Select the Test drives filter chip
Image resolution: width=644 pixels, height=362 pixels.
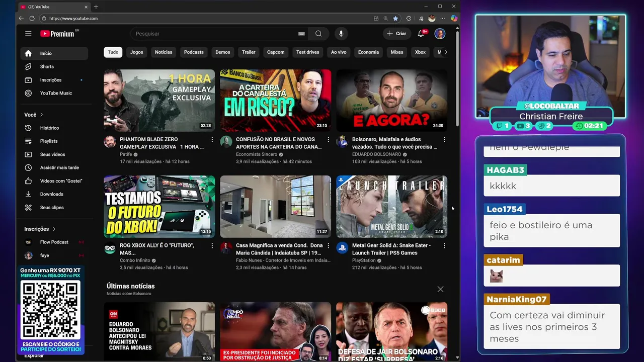pyautogui.click(x=307, y=52)
